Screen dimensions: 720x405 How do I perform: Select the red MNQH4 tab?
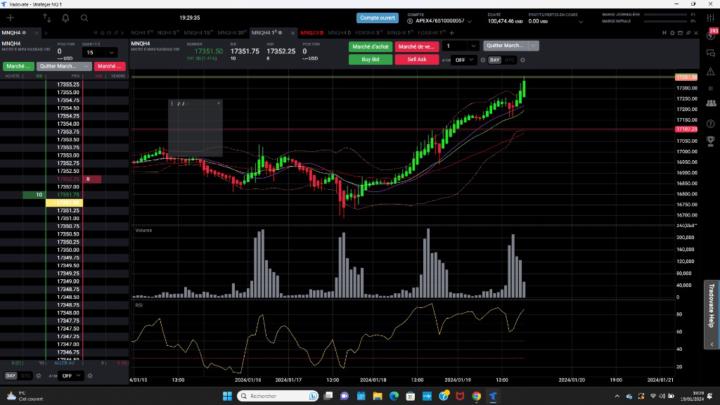click(312, 33)
